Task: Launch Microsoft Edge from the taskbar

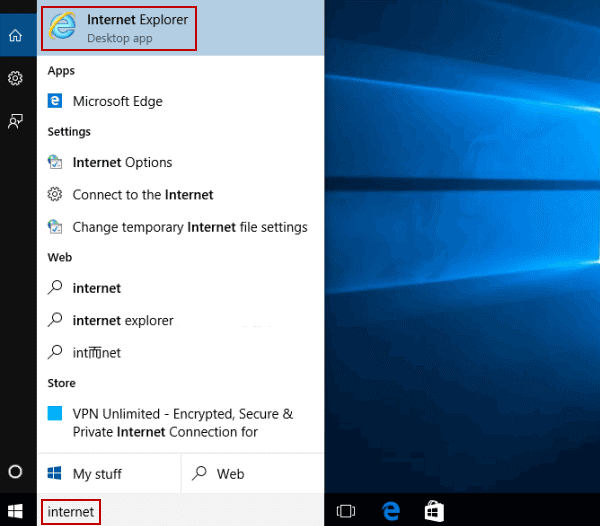Action: click(391, 511)
